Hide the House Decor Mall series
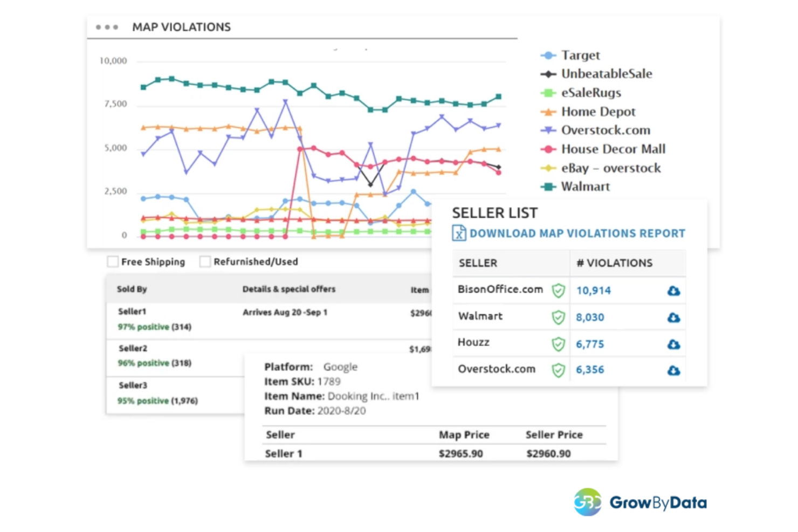Viewport: 798px width, 532px height. [603, 149]
